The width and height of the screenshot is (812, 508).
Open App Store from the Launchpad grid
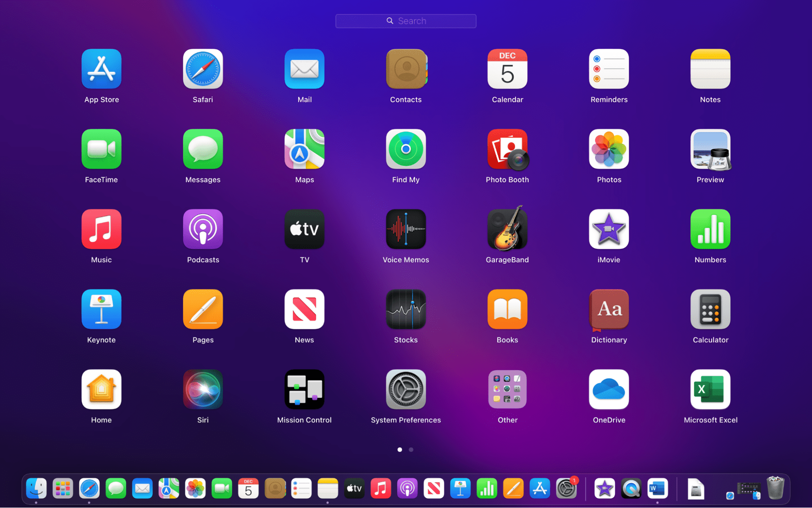[101, 69]
